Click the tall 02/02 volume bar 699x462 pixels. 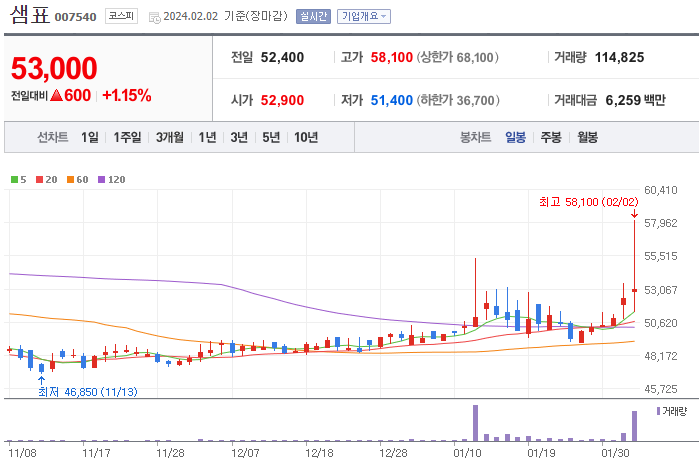[634, 426]
